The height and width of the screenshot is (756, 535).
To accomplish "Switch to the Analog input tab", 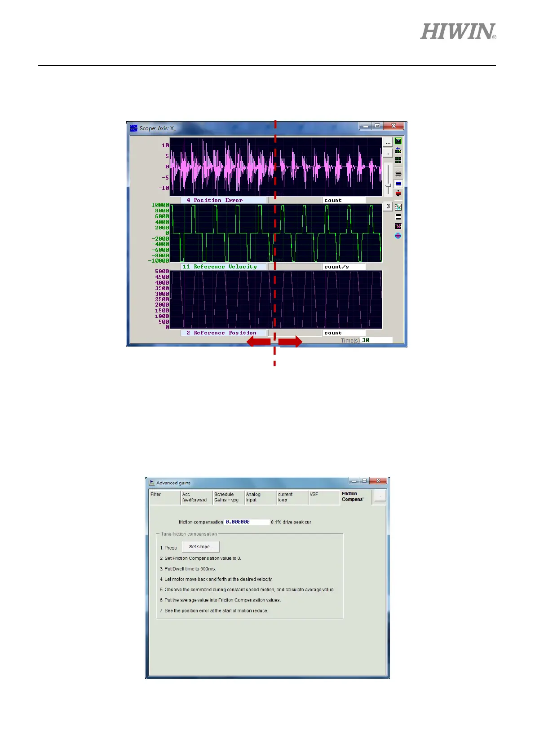I will pos(261,497).
